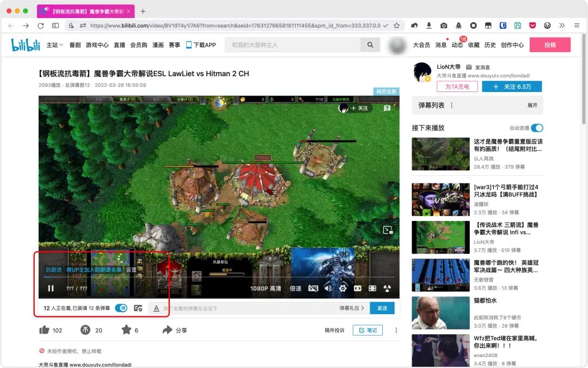Mute the video using the volume icon
This screenshot has height=368, width=588.
click(x=328, y=288)
